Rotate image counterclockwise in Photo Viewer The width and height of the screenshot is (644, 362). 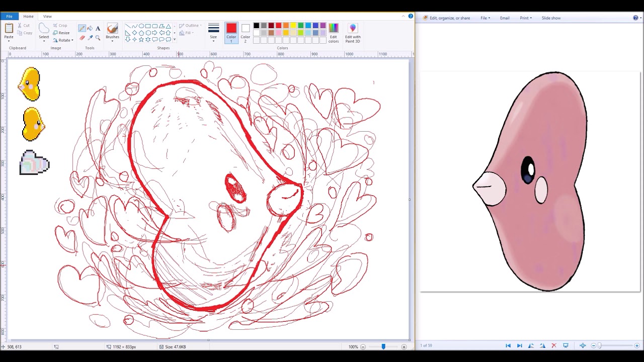(531, 345)
